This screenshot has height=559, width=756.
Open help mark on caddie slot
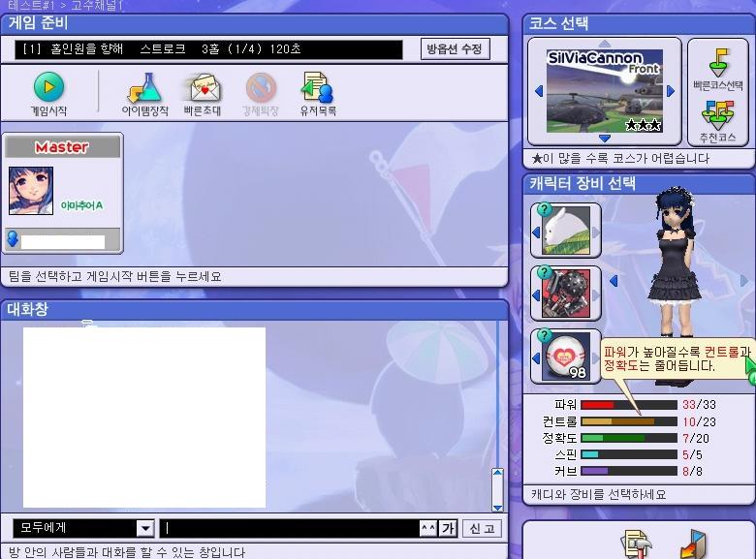click(x=545, y=209)
